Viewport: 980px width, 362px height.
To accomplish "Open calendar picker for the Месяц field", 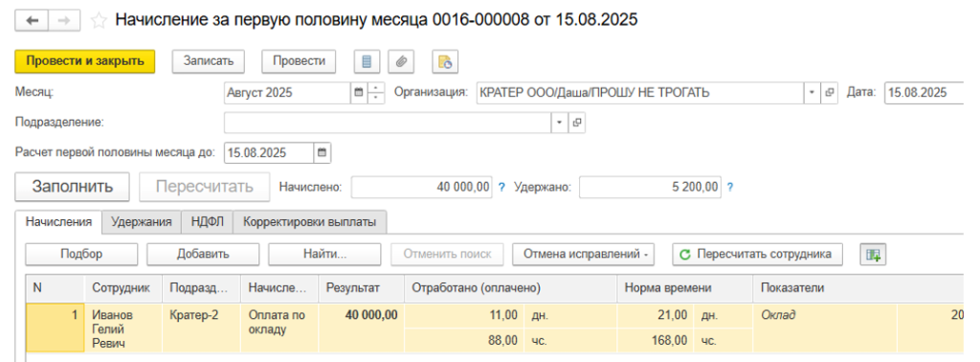I will pyautogui.click(x=359, y=93).
